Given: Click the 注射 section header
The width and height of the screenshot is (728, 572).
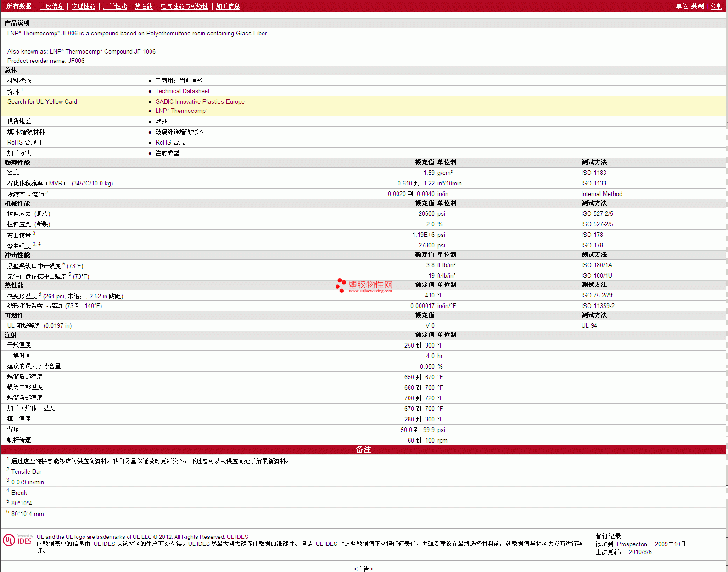Looking at the screenshot, I should tap(11, 336).
